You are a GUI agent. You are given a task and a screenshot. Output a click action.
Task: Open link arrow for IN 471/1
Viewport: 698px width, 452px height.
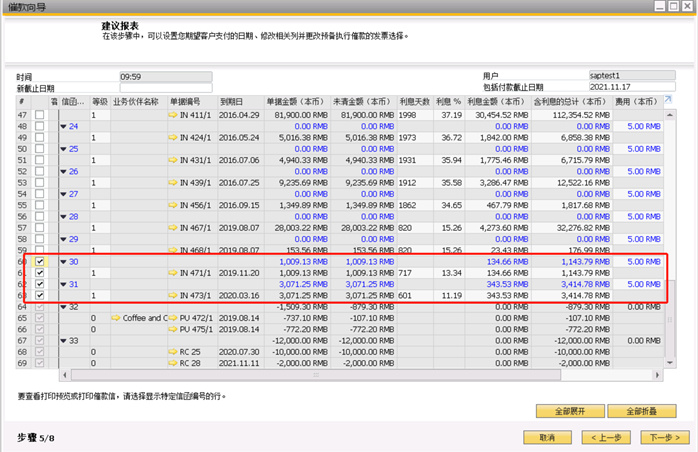(x=173, y=273)
